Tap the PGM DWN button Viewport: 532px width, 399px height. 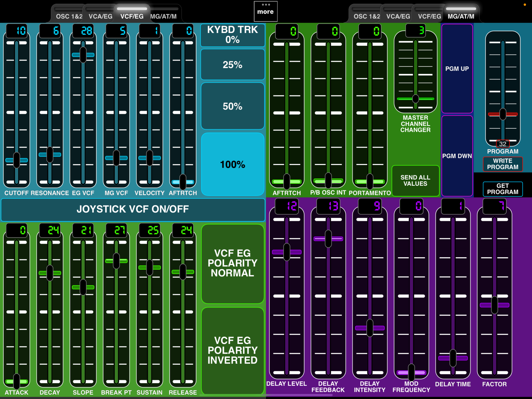457,156
